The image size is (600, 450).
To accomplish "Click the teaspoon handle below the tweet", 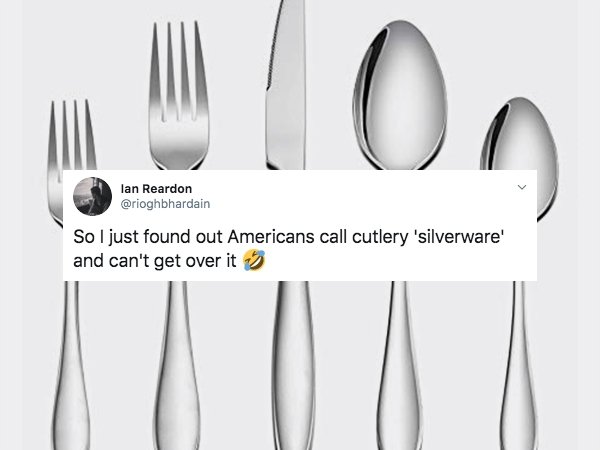I will (518, 365).
